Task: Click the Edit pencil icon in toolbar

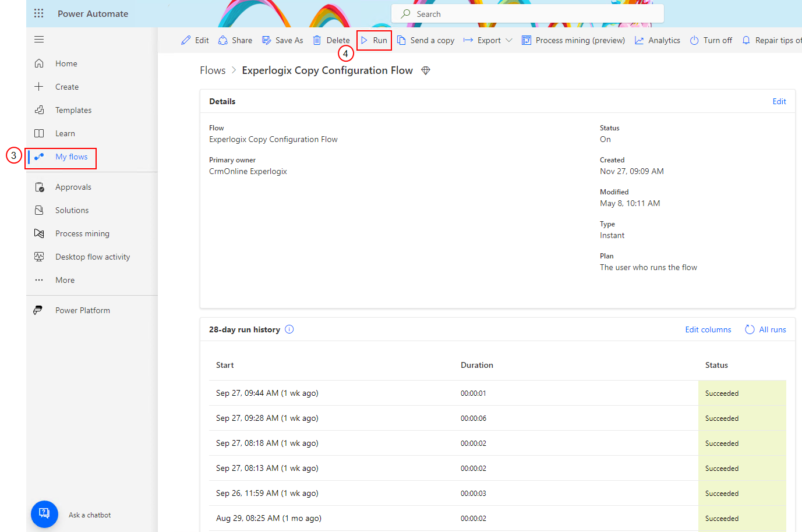Action: coord(186,40)
